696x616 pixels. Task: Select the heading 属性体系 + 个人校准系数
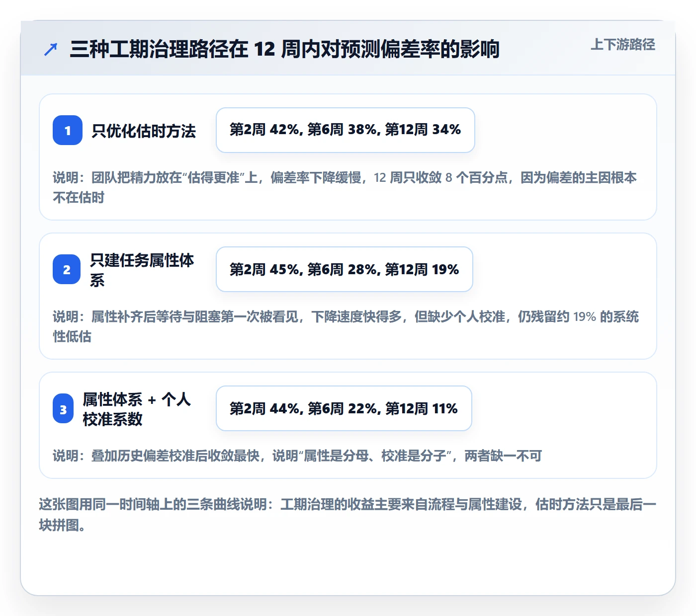[x=137, y=409]
